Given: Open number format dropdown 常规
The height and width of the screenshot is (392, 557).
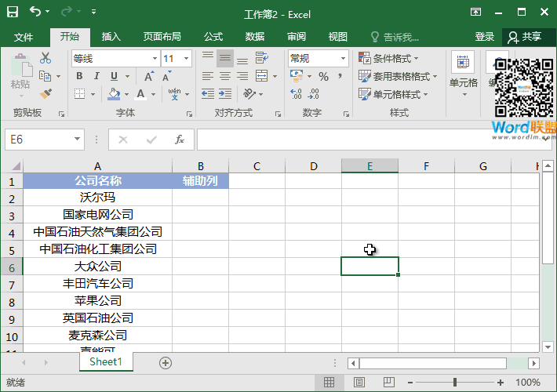Looking at the screenshot, I should click(x=343, y=58).
